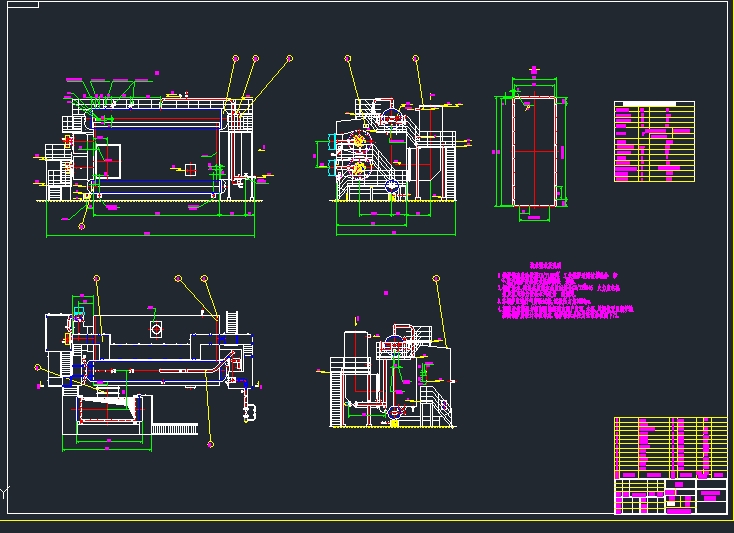This screenshot has width=734, height=533.
Task: Pick the leftmost balloon above the plan view
Action: click(x=96, y=278)
